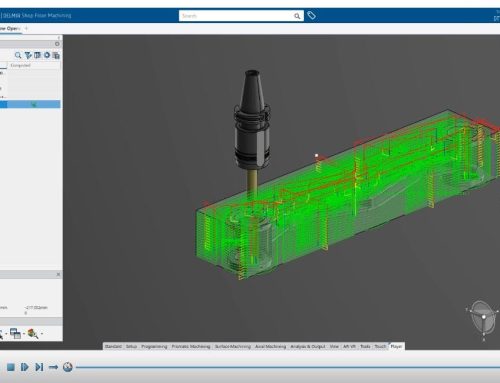Click the tool holder in the 3D view
The height and width of the screenshot is (383, 500).
252,118
